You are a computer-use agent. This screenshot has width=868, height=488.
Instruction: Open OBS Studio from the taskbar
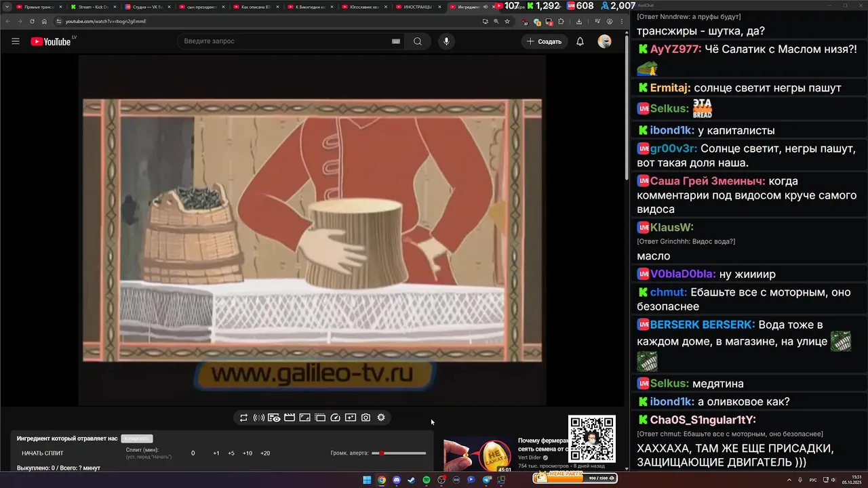(x=441, y=480)
